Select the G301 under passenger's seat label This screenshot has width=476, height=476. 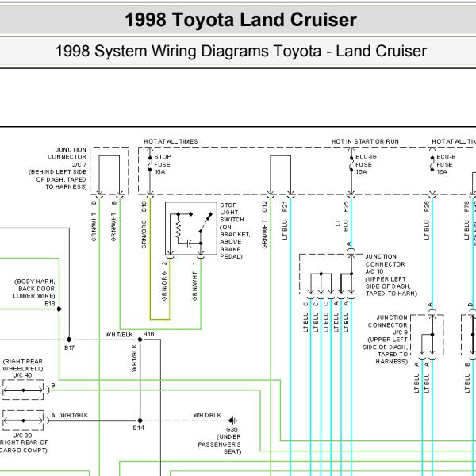coord(220,440)
